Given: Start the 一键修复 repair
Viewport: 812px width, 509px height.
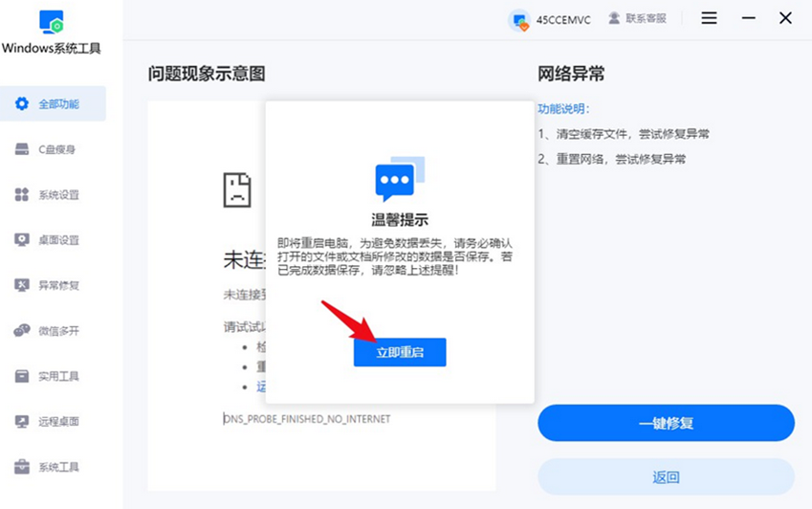Looking at the screenshot, I should click(x=666, y=423).
